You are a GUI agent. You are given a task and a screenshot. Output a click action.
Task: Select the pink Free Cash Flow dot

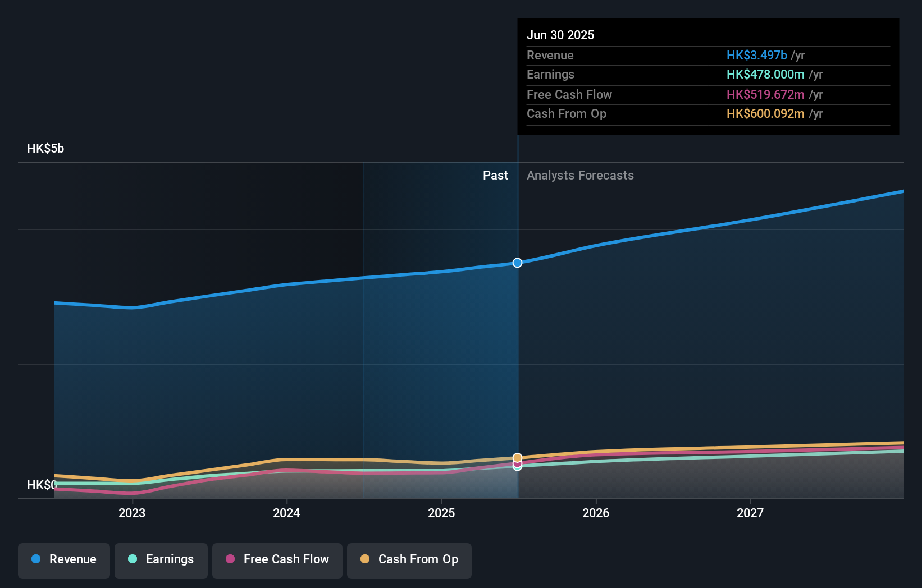tap(517, 464)
